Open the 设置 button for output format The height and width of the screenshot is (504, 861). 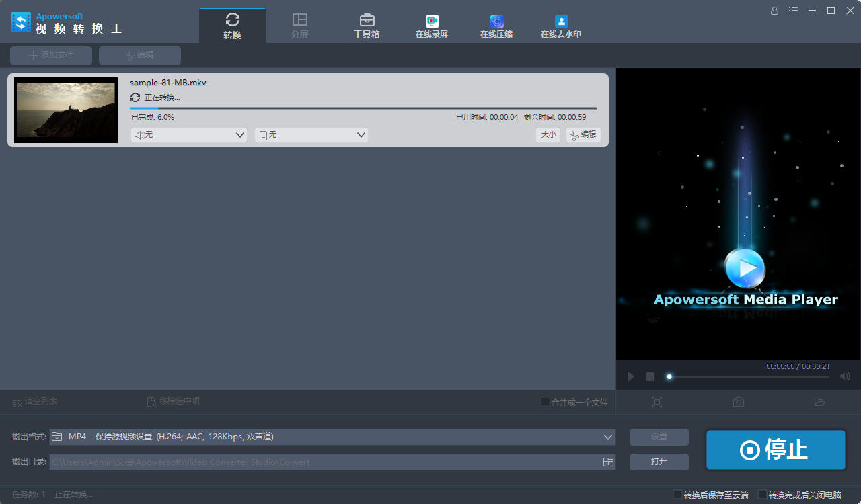pyautogui.click(x=659, y=437)
